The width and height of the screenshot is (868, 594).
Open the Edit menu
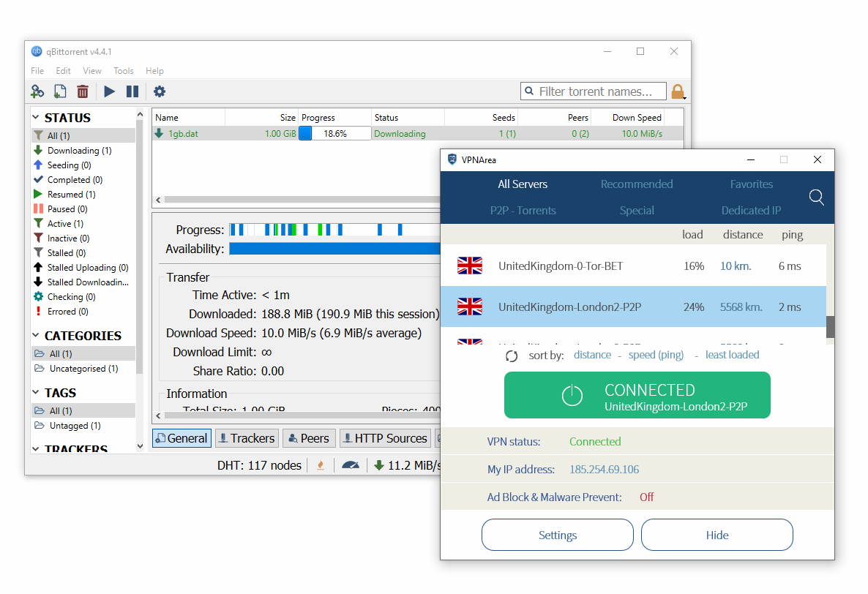tap(63, 71)
